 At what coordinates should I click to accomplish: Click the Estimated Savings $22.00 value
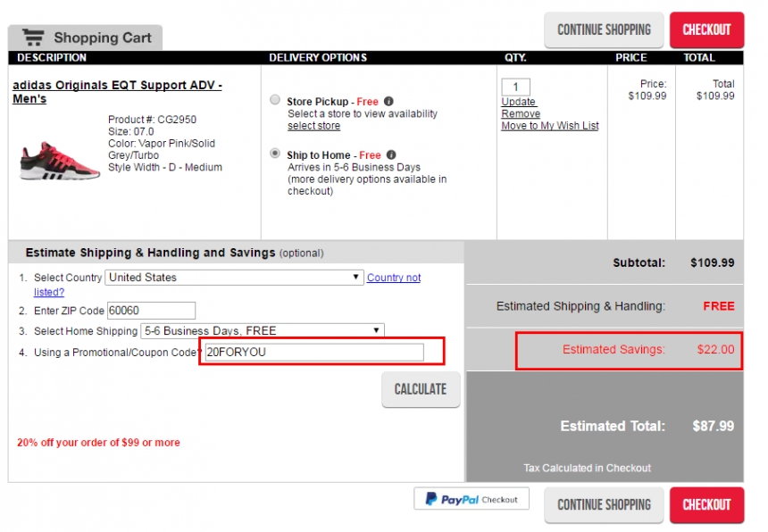point(715,349)
